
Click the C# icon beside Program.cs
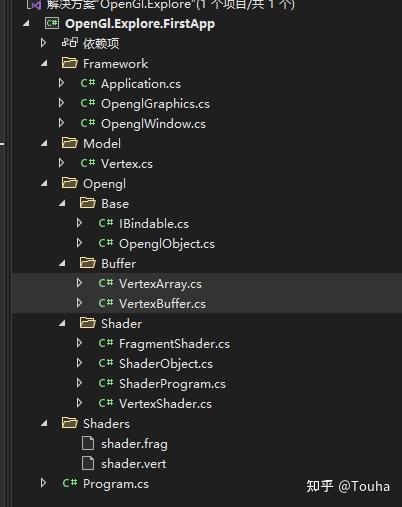coord(70,483)
